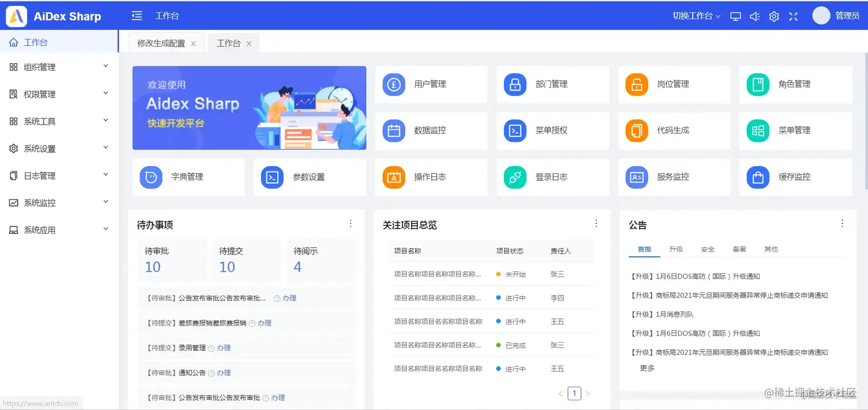Open the 登录日志 green icon
This screenshot has width=868, height=410.
pos(515,177)
